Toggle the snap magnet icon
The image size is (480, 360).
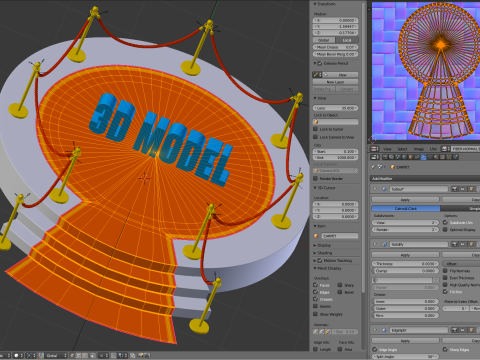click(113, 356)
